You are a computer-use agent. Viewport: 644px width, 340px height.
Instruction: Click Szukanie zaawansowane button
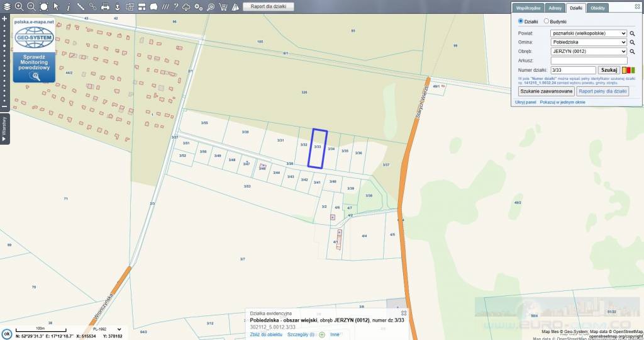547,91
